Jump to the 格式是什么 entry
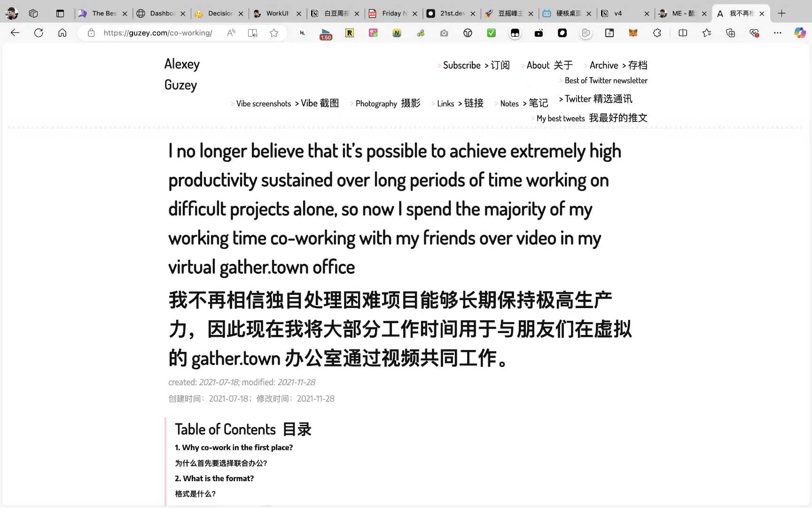Image resolution: width=812 pixels, height=508 pixels. [x=195, y=494]
